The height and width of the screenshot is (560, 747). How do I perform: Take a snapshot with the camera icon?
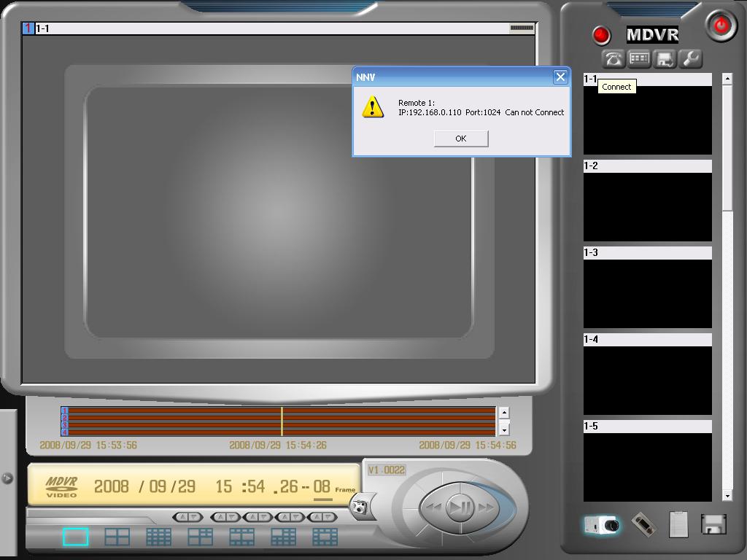tap(360, 506)
